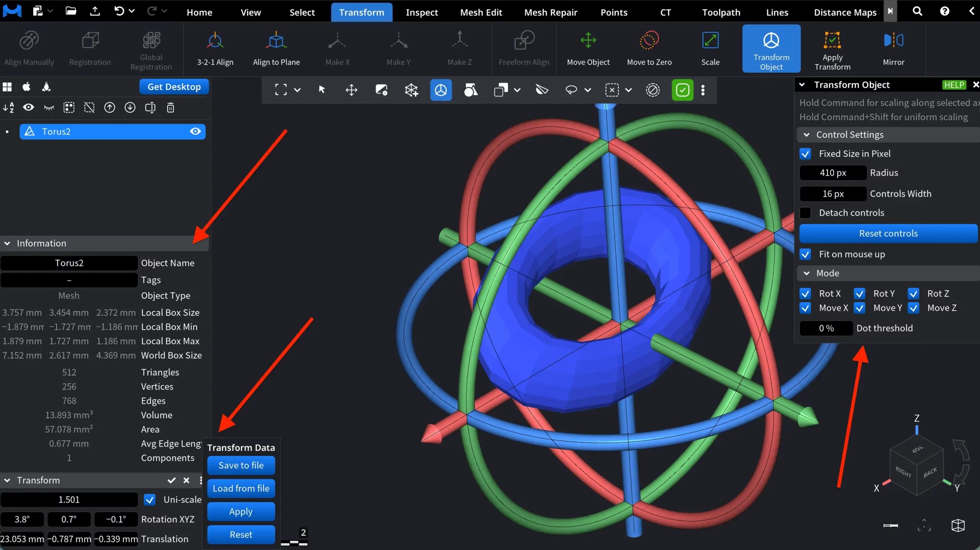Open the Freeform Align tool
The image size is (980, 550).
coord(524,48)
